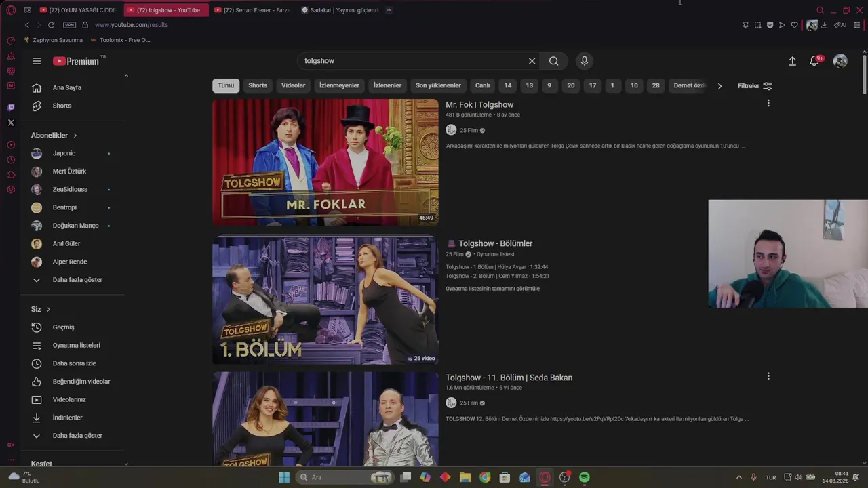
Task: Open more options for 11. Bölüm video
Action: point(768,376)
